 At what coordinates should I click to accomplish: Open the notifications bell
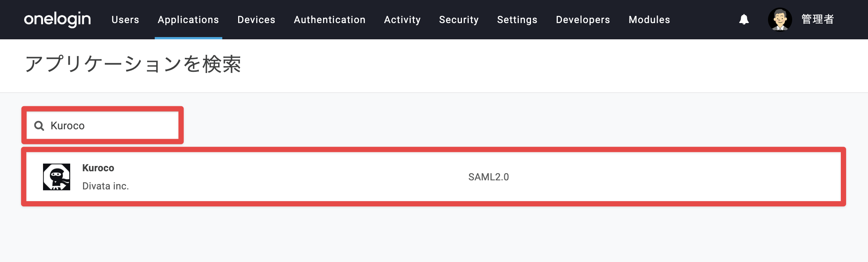click(x=744, y=19)
